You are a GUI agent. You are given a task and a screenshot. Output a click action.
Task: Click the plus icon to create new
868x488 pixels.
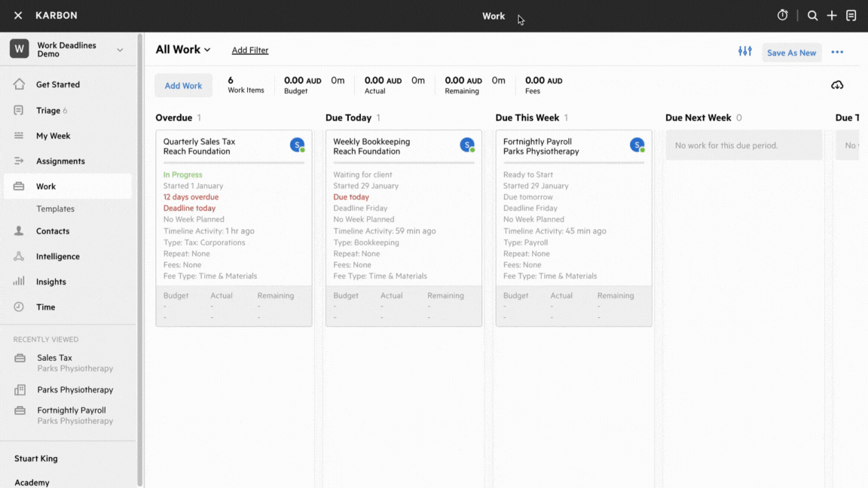(x=832, y=16)
